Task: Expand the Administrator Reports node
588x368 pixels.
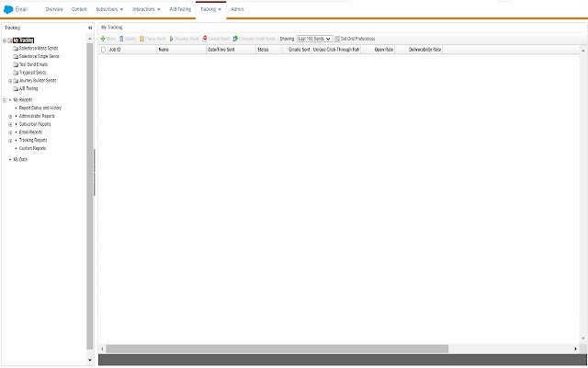Action: [10, 117]
